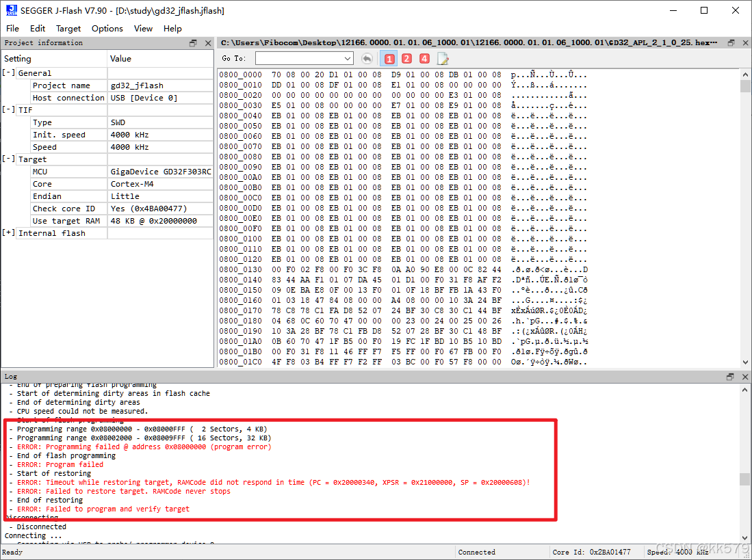Click the go back arrow icon
The height and width of the screenshot is (560, 752).
click(x=367, y=58)
